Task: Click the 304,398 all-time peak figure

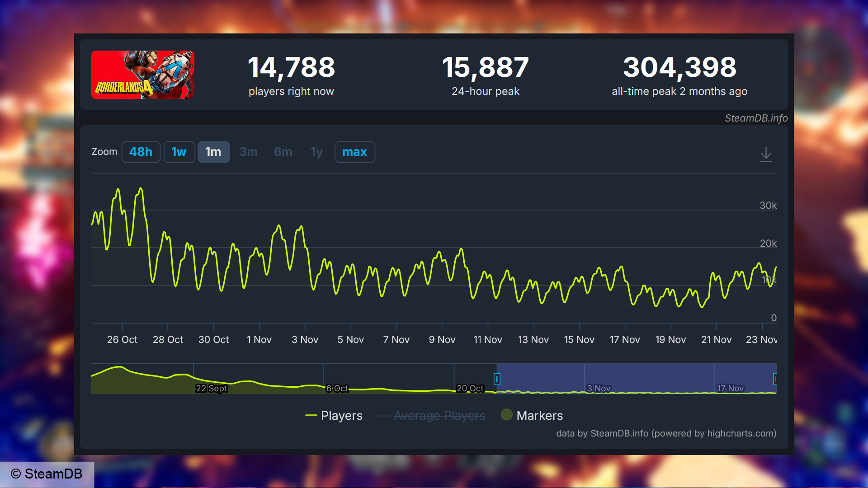Action: pyautogui.click(x=680, y=67)
